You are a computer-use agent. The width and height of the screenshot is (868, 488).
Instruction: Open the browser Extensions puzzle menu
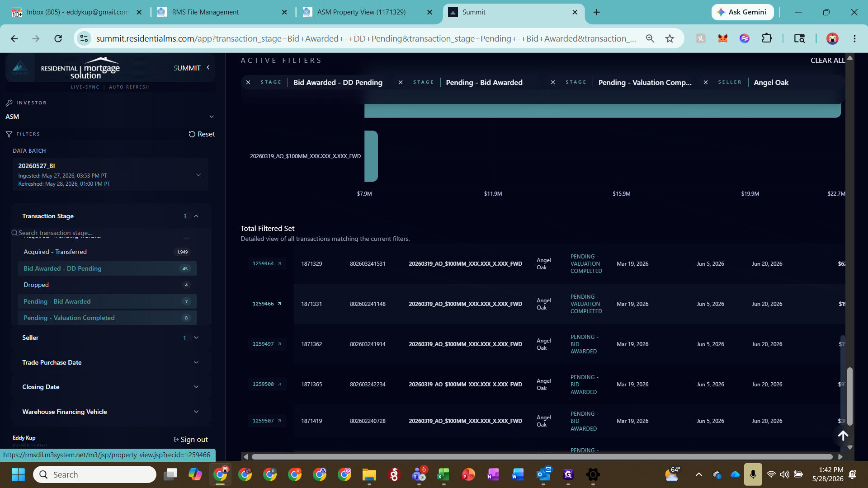(767, 38)
